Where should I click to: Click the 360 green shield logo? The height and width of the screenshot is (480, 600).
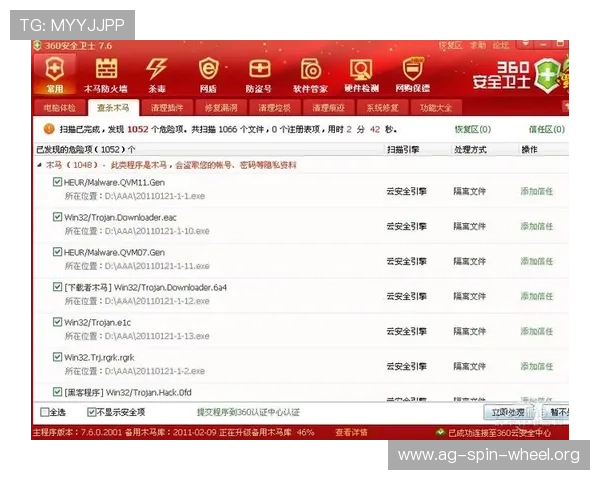(x=547, y=75)
